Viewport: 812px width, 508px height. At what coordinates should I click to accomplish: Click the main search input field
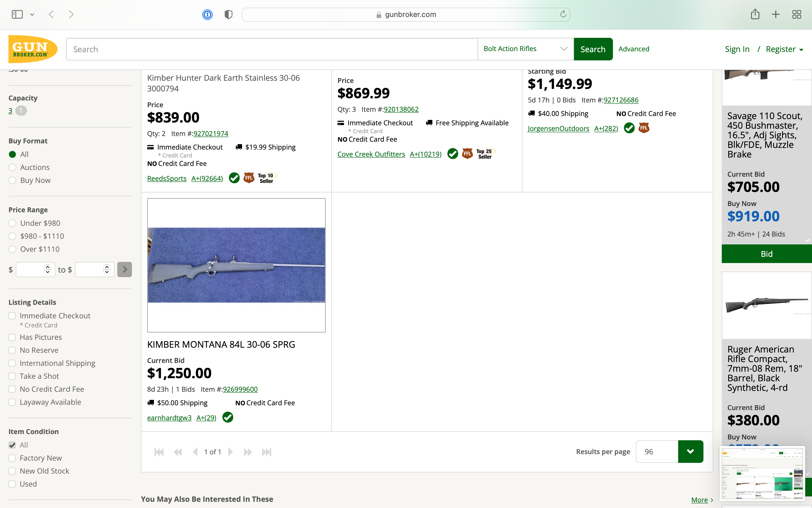coord(272,49)
